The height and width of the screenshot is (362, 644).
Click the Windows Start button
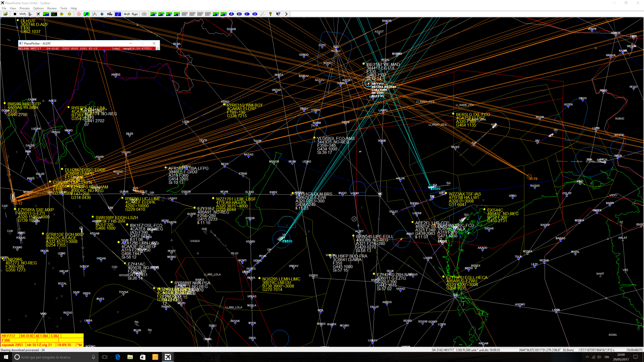point(6,357)
